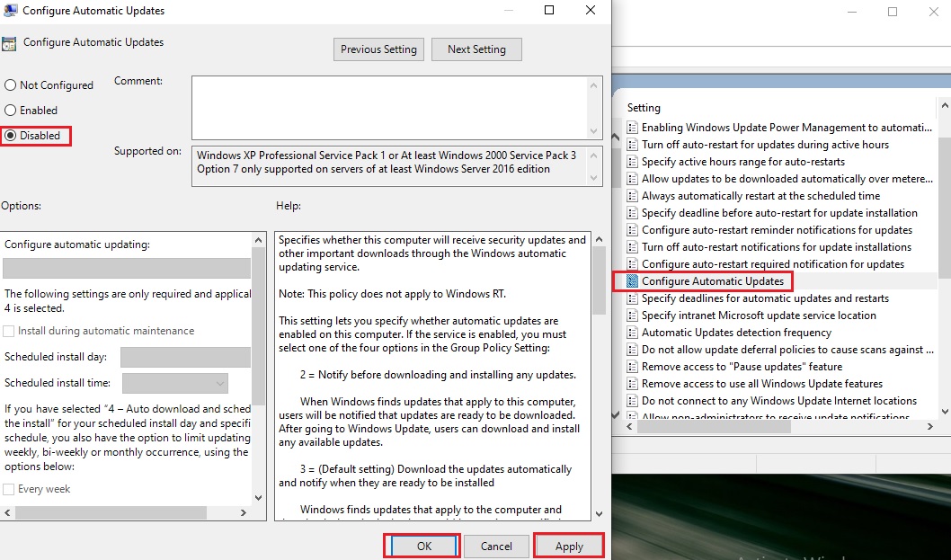Click icon beside Specify active hours range policy

pyautogui.click(x=632, y=162)
